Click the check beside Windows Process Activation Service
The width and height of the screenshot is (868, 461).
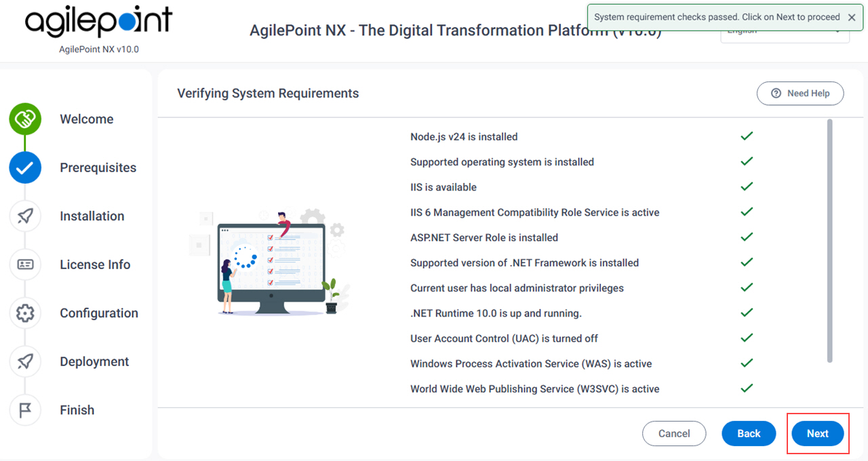[747, 363]
